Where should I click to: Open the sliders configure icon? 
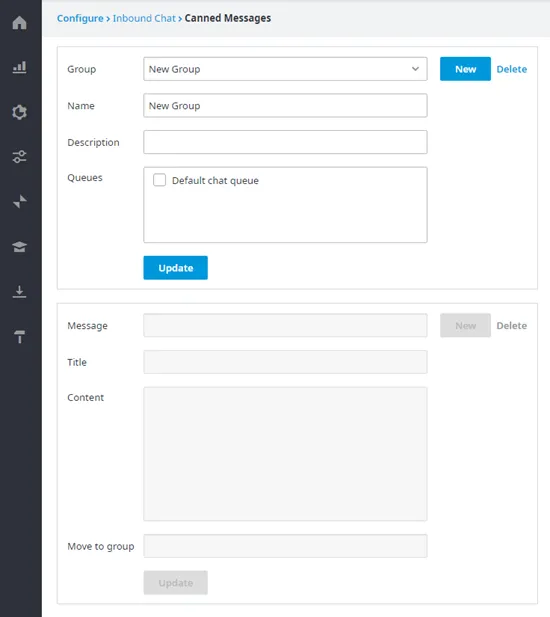pos(19,157)
